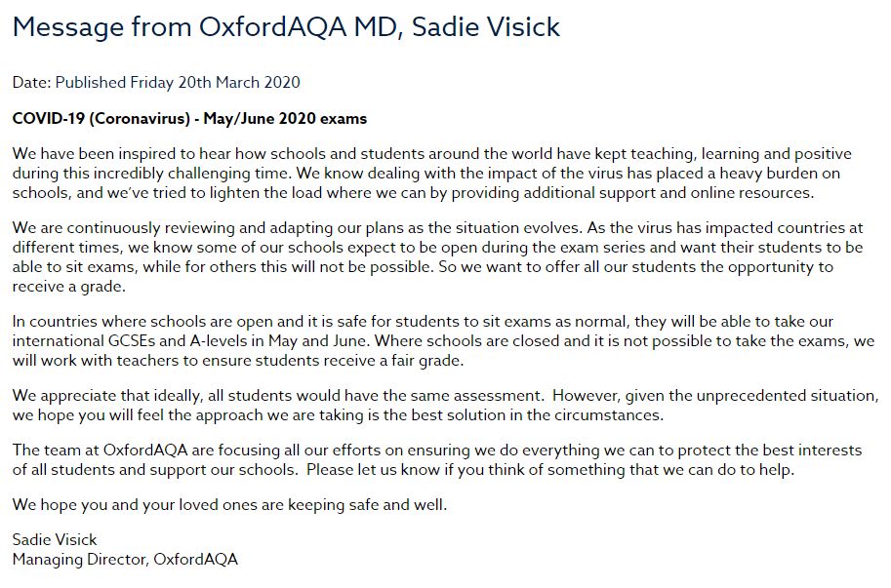Screen dimensions: 891x588
Task: Click the signature name 'Sadie Visick' near the bottom
Action: click(x=55, y=540)
